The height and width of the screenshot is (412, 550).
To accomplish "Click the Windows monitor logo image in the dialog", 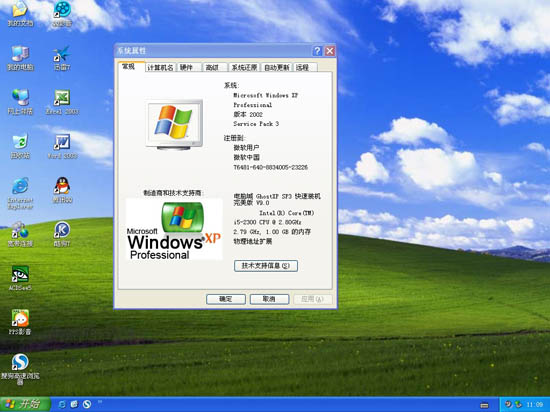I will point(174,125).
